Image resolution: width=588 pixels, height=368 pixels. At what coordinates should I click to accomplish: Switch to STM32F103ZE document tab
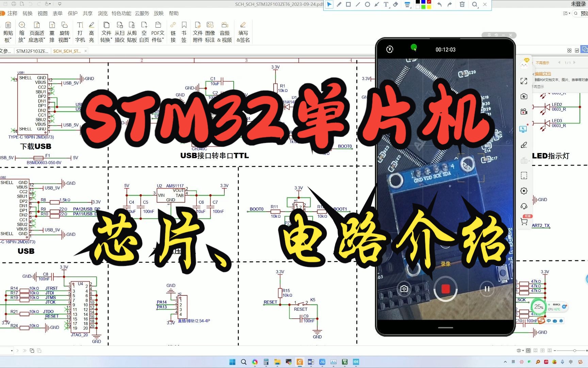click(32, 51)
